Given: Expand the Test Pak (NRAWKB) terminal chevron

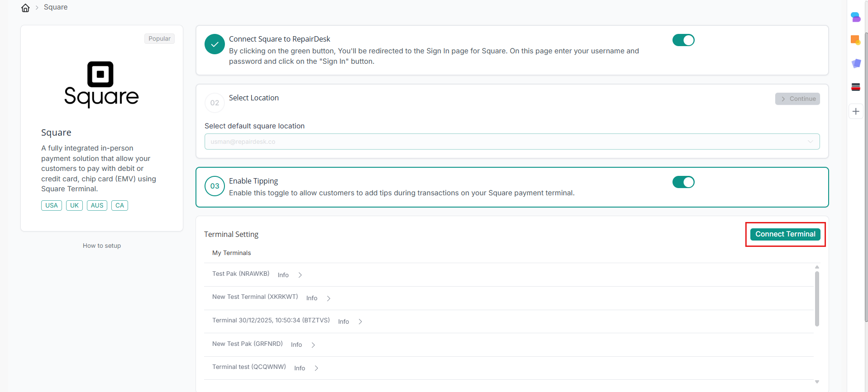Looking at the screenshot, I should tap(300, 275).
